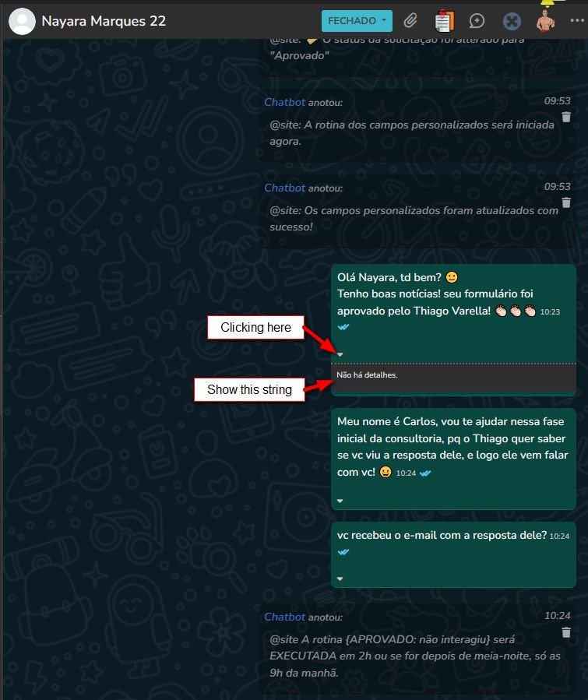Click the Chatbot author link at 10:24

(x=285, y=617)
